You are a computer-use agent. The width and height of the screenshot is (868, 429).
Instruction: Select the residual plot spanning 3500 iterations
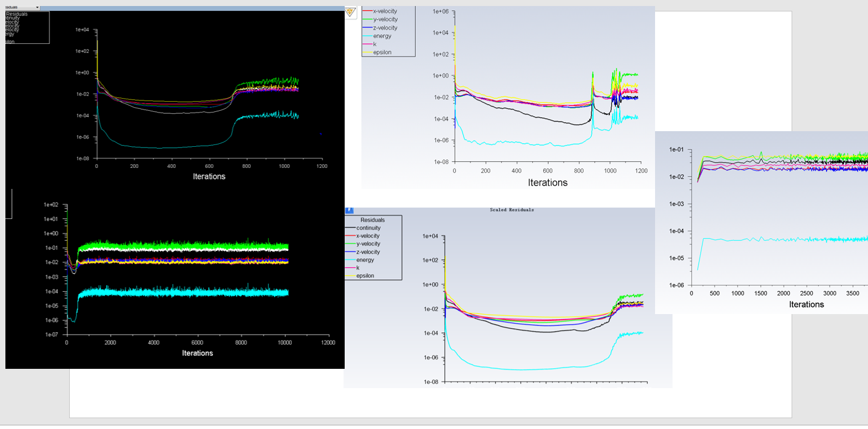(x=762, y=223)
